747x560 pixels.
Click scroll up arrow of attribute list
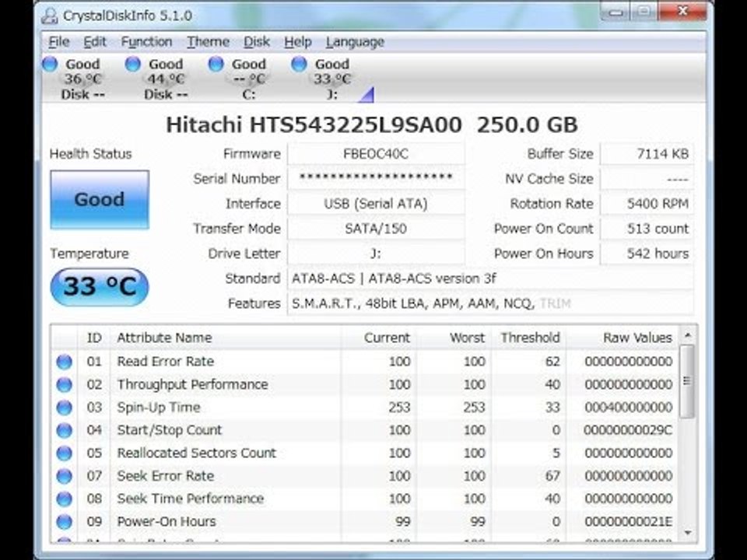(x=688, y=335)
